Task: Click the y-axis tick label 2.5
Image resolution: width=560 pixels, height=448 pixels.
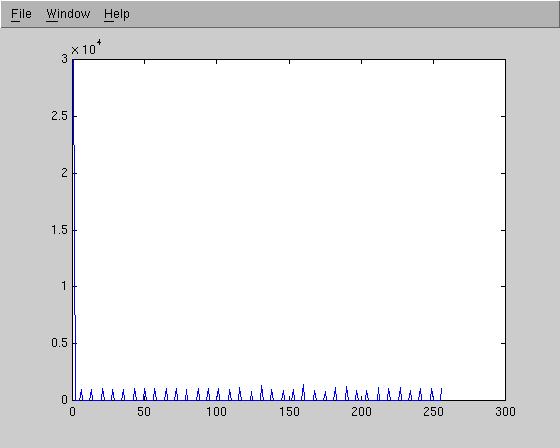Action: [x=59, y=116]
